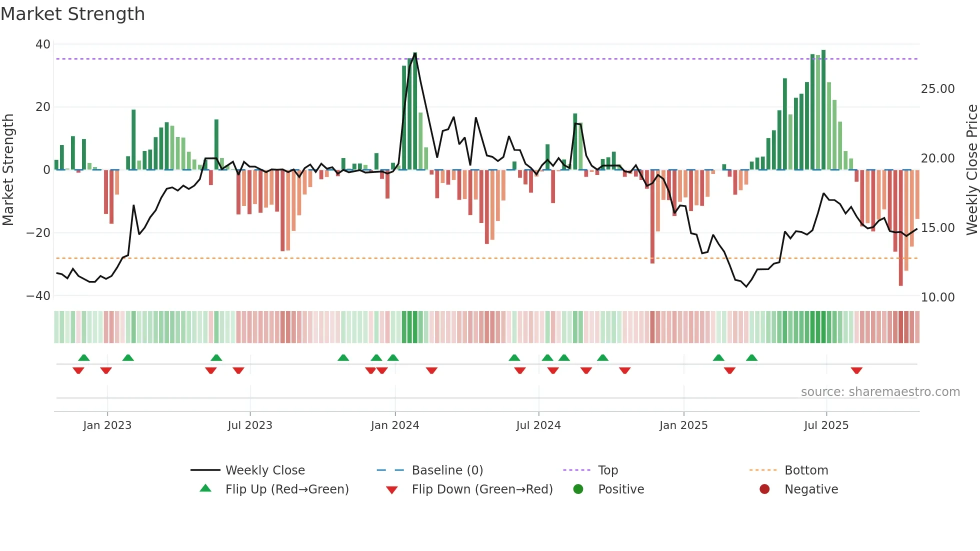980x551 pixels.
Task: Click the Bottom legend label
Action: [x=806, y=470]
